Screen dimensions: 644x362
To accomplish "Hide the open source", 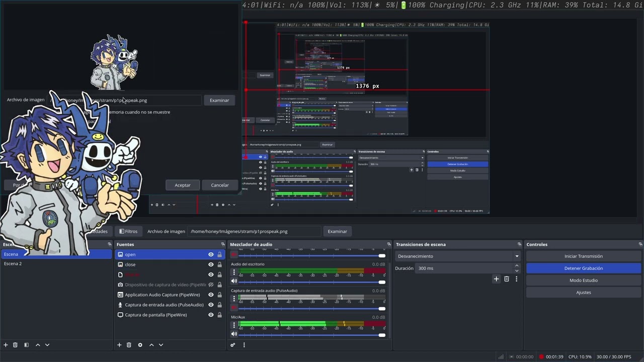I will [211, 254].
